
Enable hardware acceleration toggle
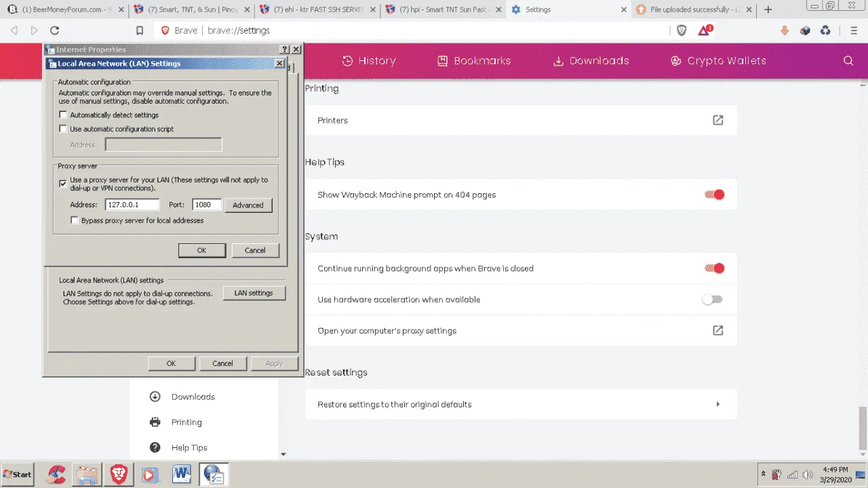(712, 300)
